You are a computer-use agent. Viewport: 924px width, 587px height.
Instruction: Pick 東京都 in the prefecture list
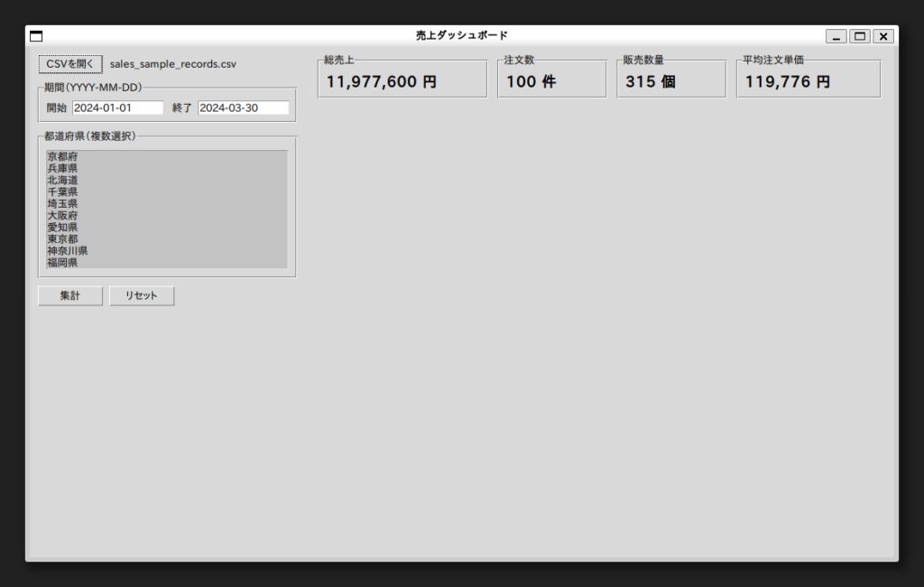(x=63, y=239)
